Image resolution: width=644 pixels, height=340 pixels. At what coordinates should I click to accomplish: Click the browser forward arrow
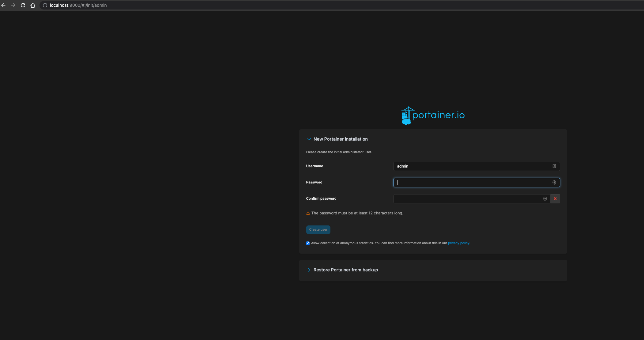pyautogui.click(x=13, y=5)
